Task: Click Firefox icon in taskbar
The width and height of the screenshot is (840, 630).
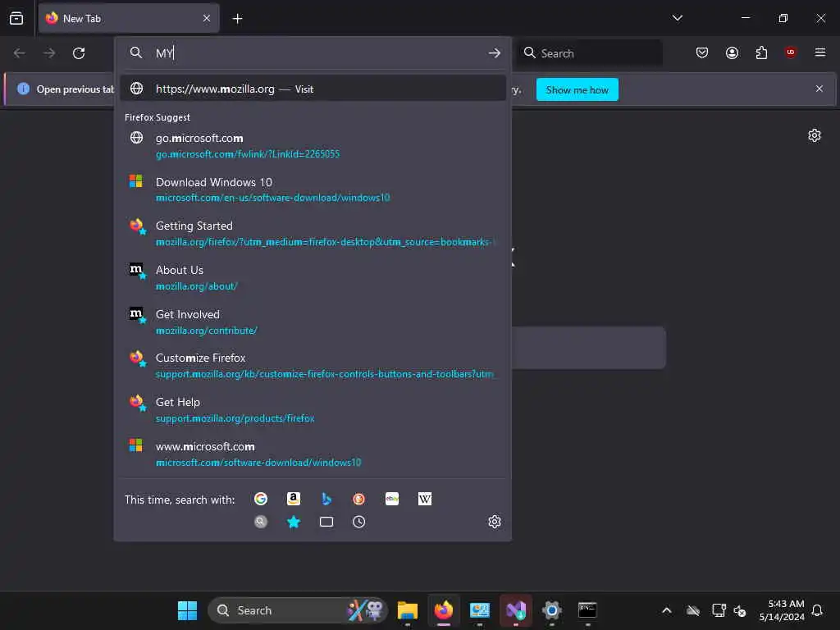Action: pyautogui.click(x=444, y=610)
